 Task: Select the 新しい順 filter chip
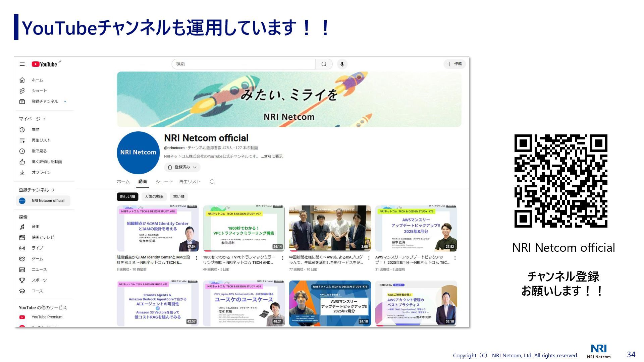click(127, 197)
